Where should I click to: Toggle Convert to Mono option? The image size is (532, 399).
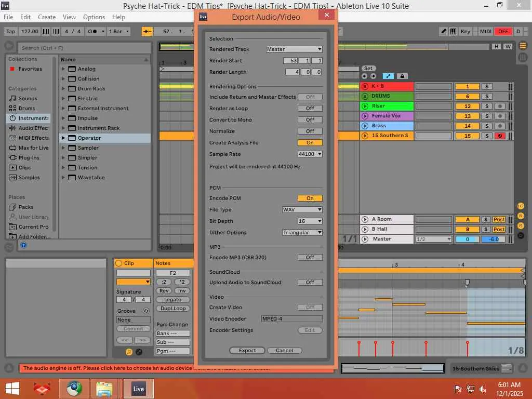click(310, 120)
